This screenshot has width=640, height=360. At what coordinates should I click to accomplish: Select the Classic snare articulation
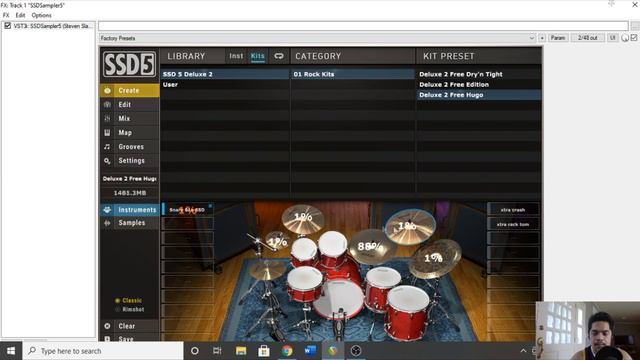click(128, 300)
